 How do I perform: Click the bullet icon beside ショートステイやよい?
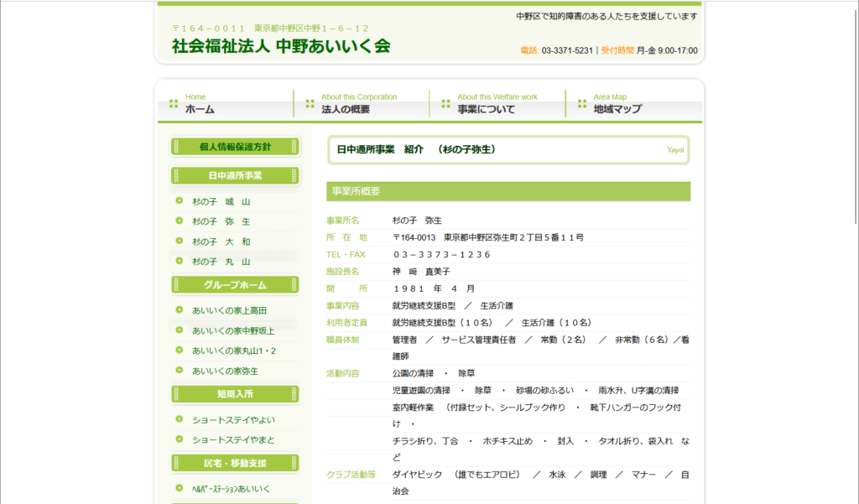point(179,419)
